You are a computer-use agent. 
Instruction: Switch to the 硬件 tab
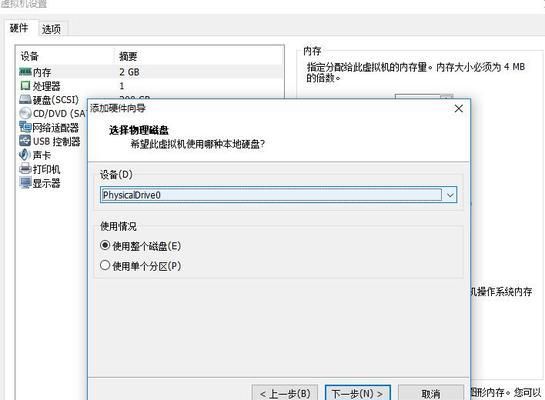click(19, 28)
